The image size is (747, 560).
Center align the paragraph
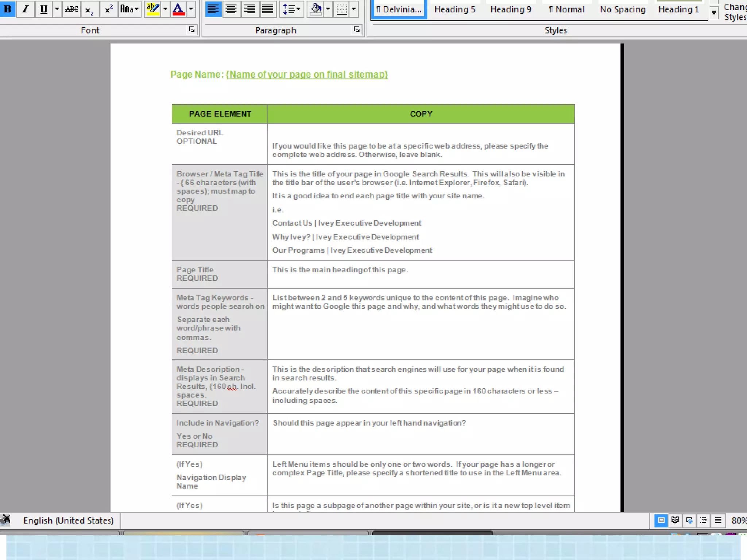(231, 9)
